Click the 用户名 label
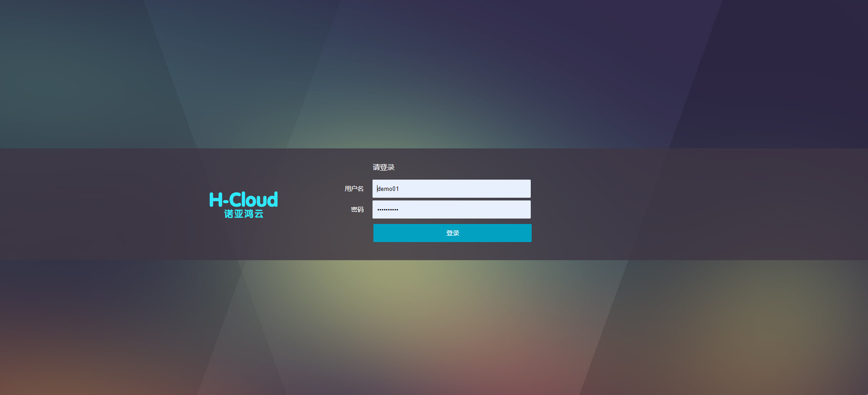This screenshot has height=395, width=868. 354,189
